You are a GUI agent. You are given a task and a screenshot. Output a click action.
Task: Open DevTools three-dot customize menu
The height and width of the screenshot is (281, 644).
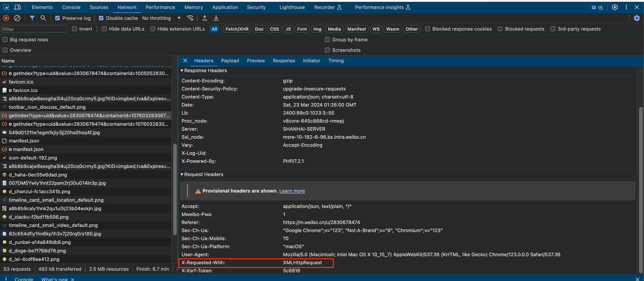coord(626,7)
